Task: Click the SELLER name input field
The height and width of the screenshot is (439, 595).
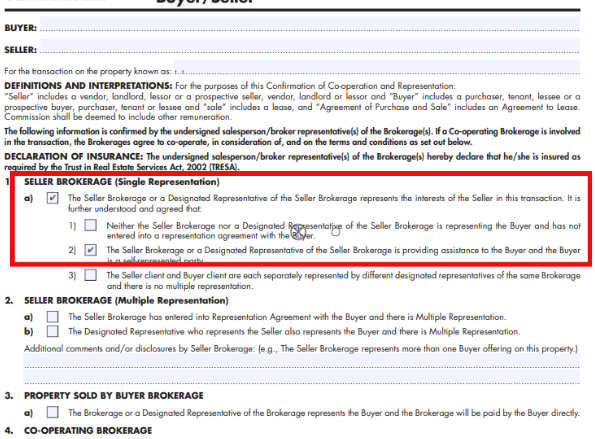Action: (x=310, y=46)
